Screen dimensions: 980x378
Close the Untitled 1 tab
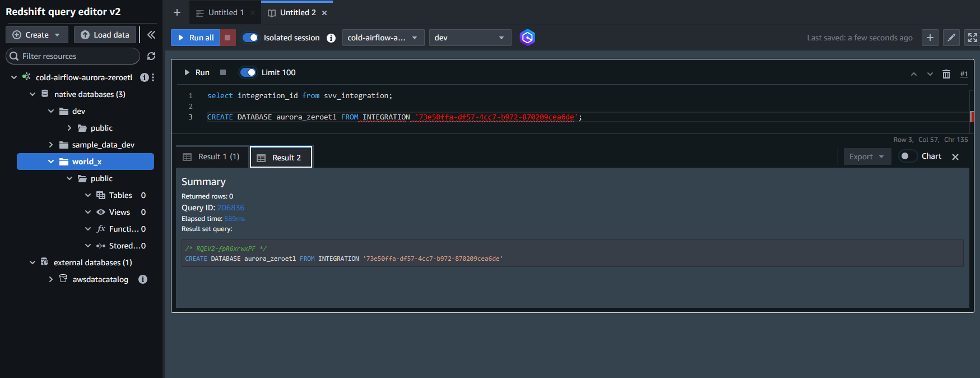[253, 13]
